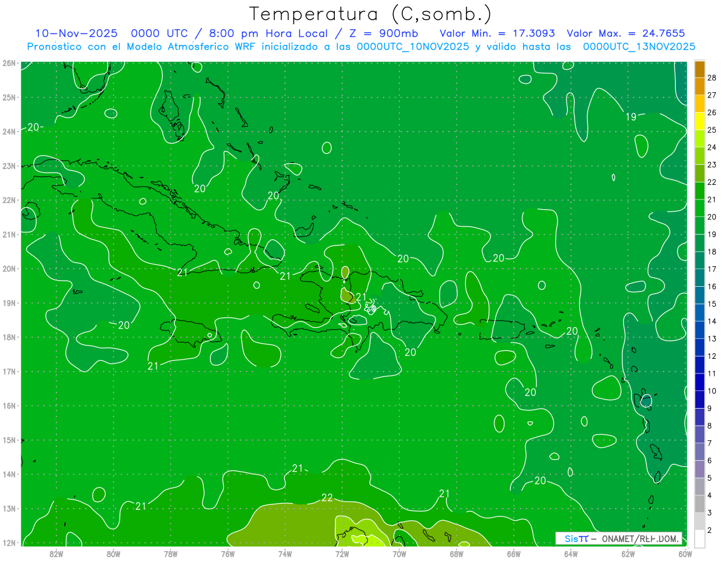The height and width of the screenshot is (562, 728).
Task: Click the "23N" latitude axis label
Action: (8, 166)
